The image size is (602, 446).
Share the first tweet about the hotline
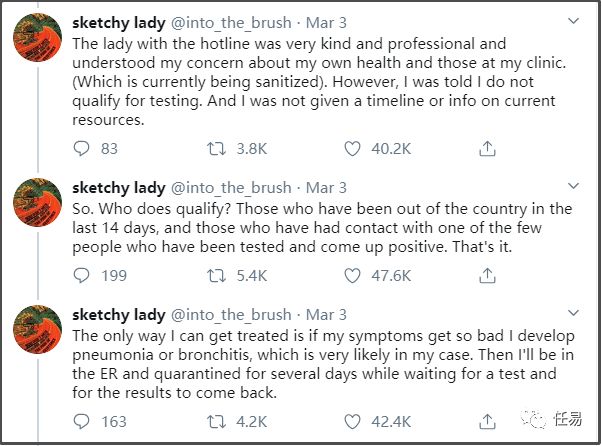[x=487, y=148]
